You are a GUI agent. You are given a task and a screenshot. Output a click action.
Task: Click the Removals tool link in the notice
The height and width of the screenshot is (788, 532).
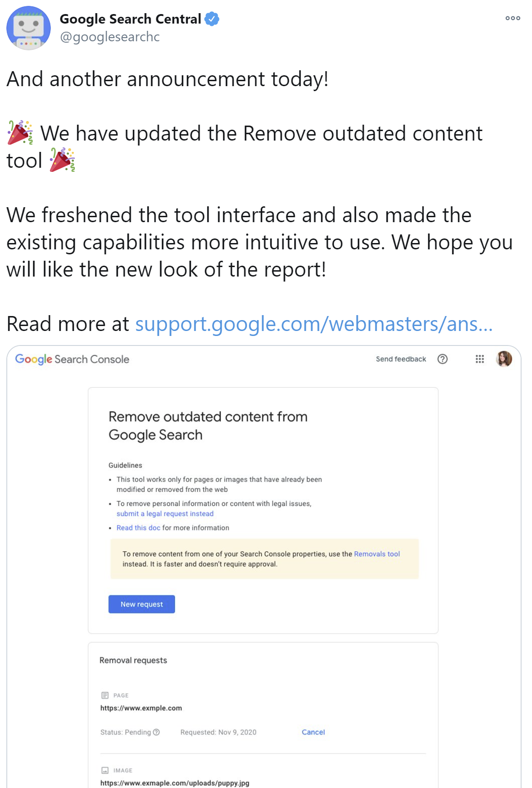tap(376, 554)
